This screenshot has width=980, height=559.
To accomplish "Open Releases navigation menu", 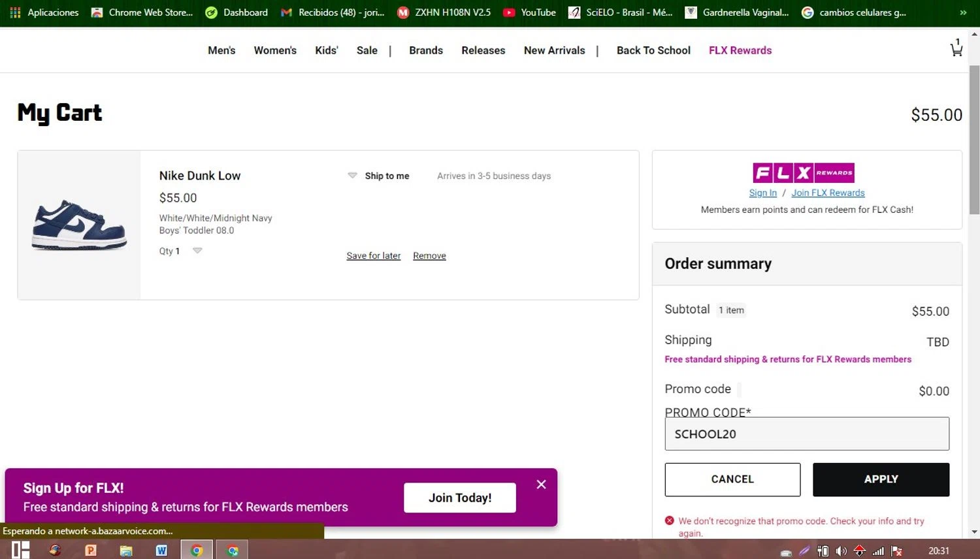I will click(x=483, y=50).
